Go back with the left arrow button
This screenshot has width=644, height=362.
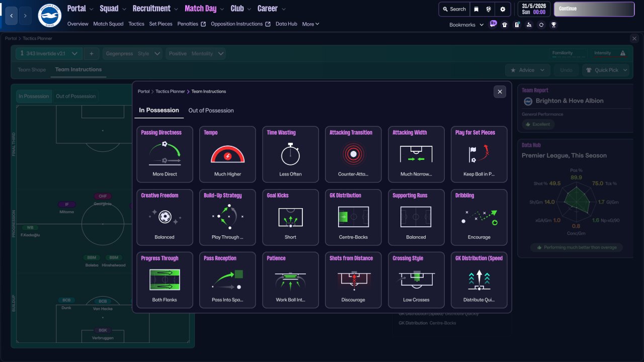pos(11,16)
